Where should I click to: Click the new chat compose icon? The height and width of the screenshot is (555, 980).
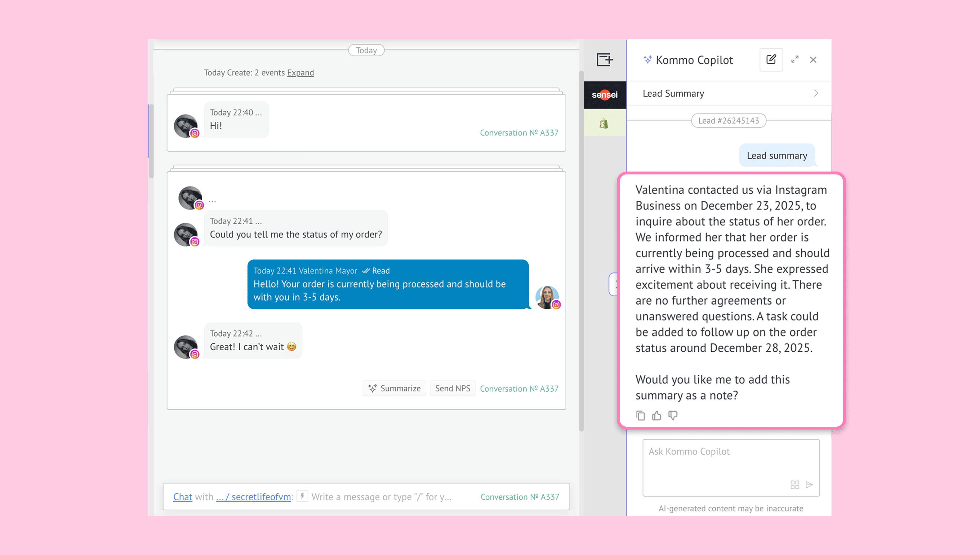(x=771, y=60)
